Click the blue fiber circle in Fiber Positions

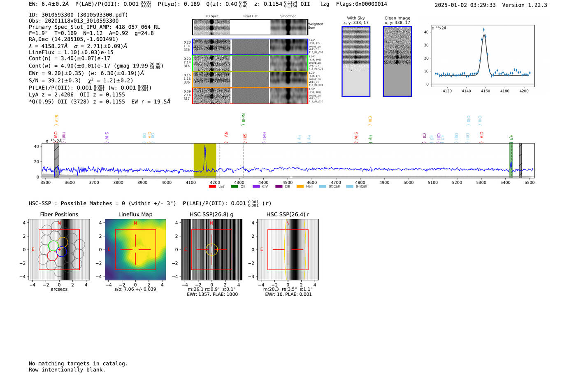[62, 252]
